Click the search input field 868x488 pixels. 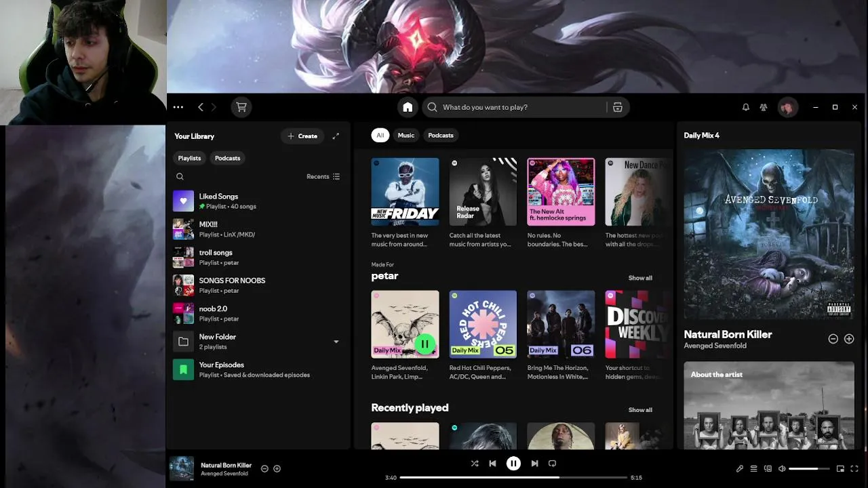[x=522, y=107]
